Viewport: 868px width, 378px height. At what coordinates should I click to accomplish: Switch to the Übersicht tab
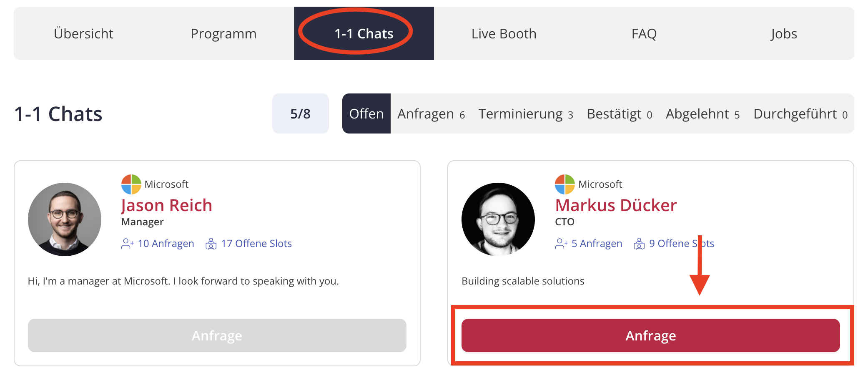tap(83, 34)
